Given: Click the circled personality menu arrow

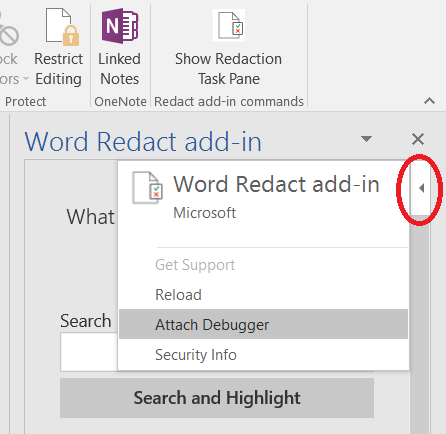Looking at the screenshot, I should tap(421, 188).
